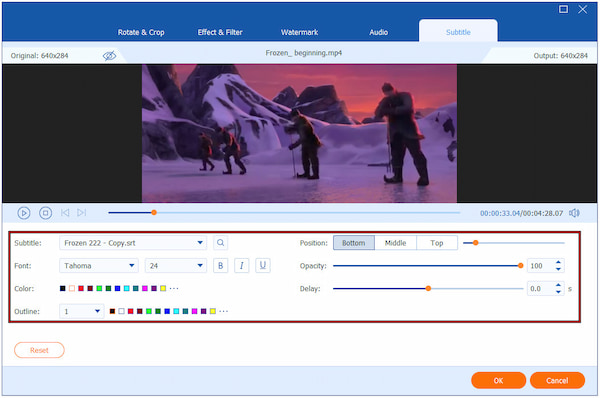Click the Frozen_ beginning.mp4 file name
This screenshot has width=600, height=398.
(x=303, y=53)
